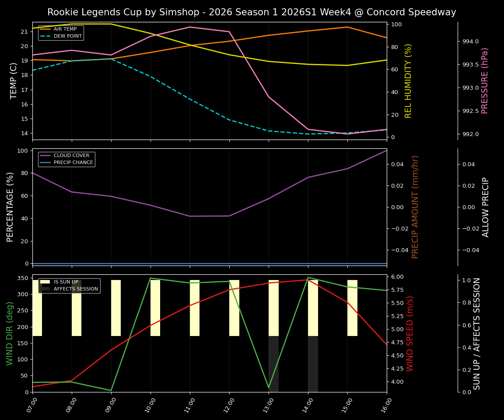Click the chart title mentioning Concord Speedway

[252, 12]
